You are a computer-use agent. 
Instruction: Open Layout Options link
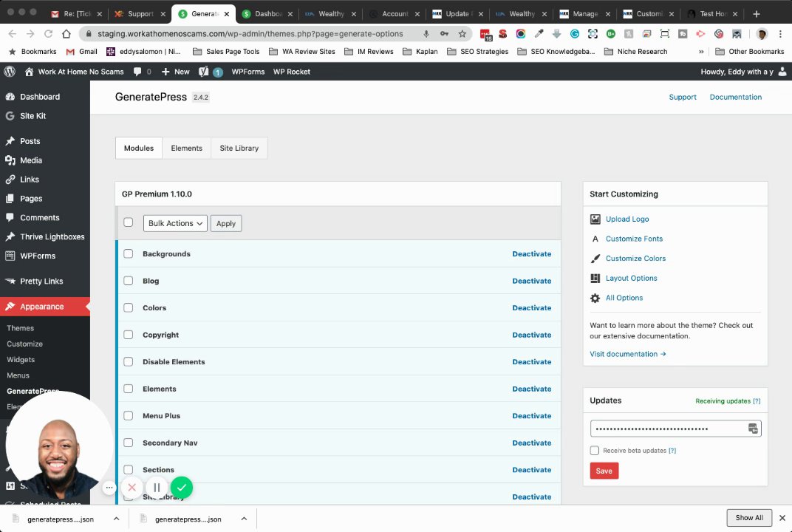coord(632,278)
